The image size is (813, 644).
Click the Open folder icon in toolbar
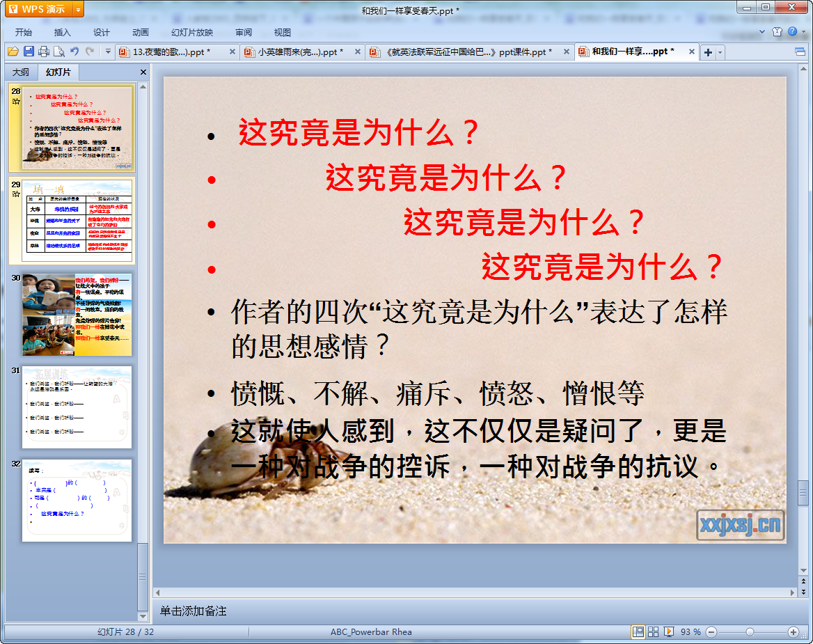click(13, 52)
